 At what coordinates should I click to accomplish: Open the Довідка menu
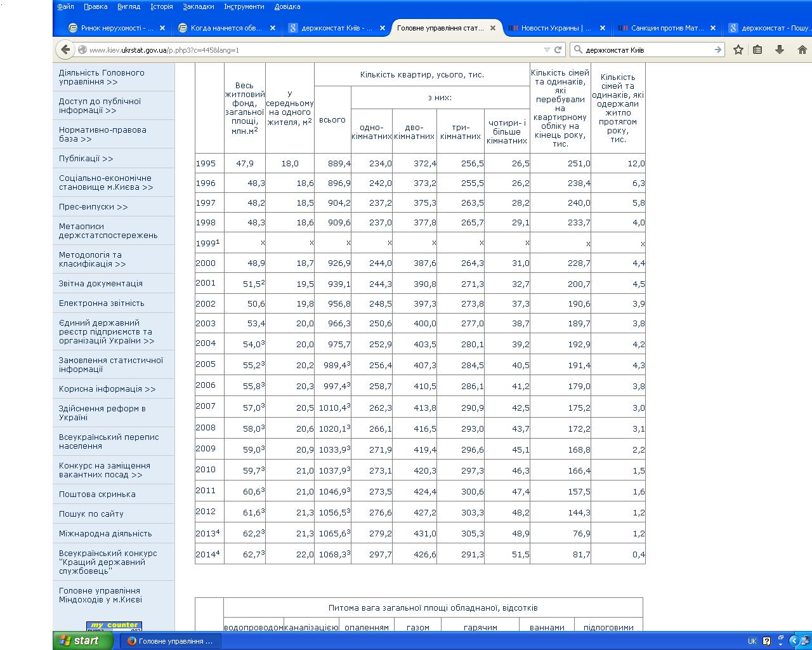(x=287, y=6)
